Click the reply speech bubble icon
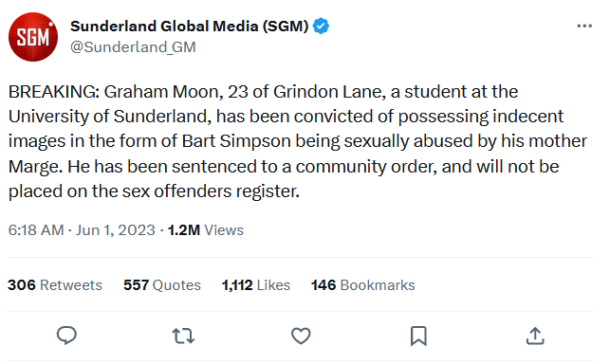Viewport: 610px width, 364px height. [67, 336]
